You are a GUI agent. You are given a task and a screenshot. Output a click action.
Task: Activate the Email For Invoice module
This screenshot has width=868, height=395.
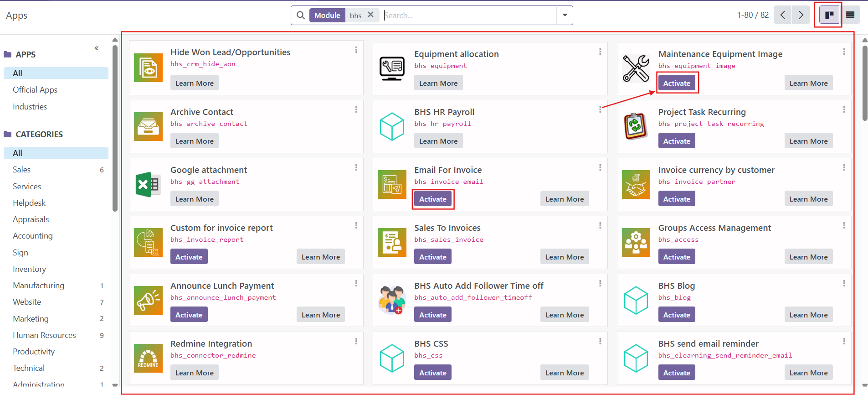click(432, 199)
